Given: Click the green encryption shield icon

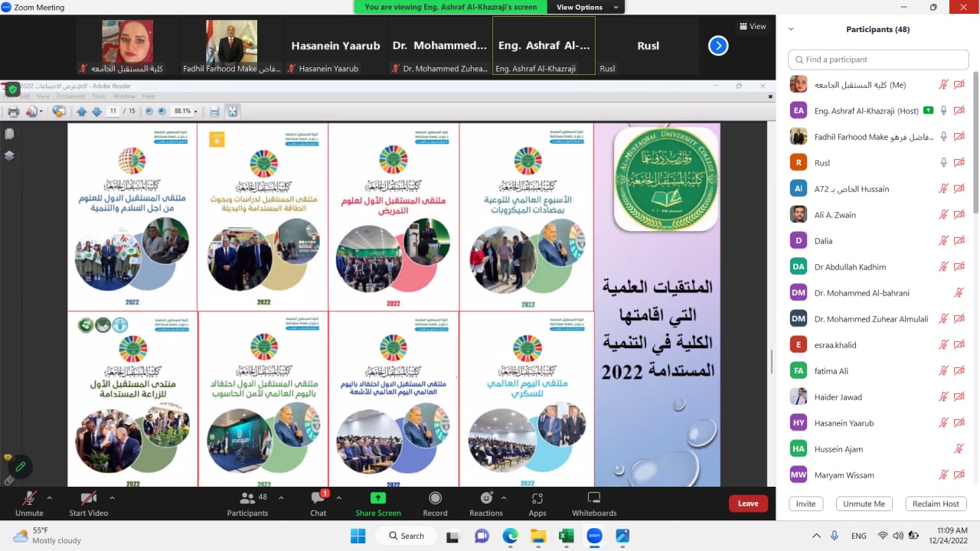Looking at the screenshot, I should coord(12,90).
